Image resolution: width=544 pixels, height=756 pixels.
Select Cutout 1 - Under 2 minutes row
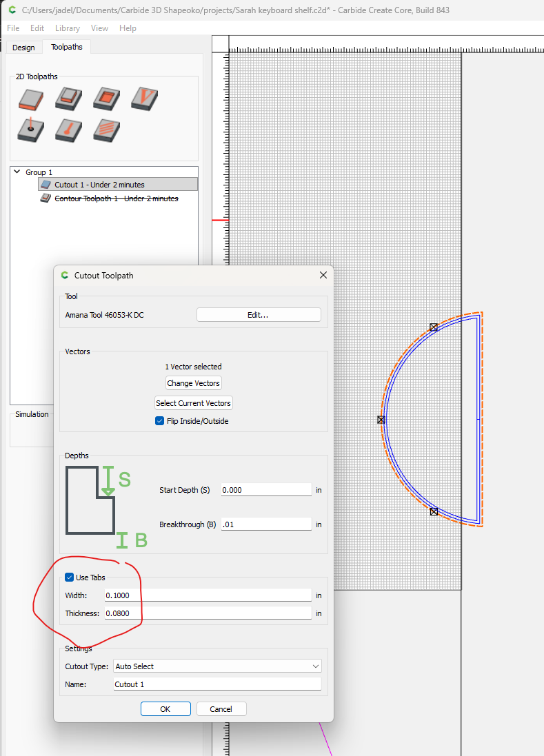[x=118, y=185]
